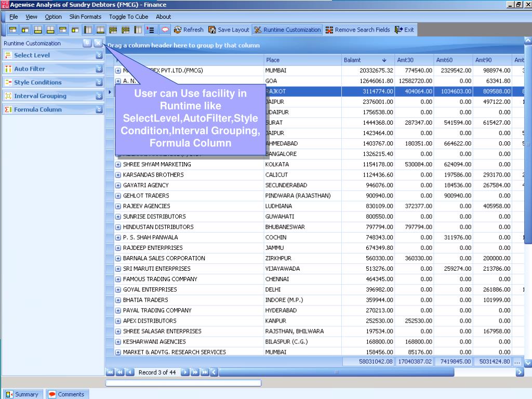Expand the HINDUSTAN DISTRIBUTORS row
532x399 pixels.
click(118, 228)
